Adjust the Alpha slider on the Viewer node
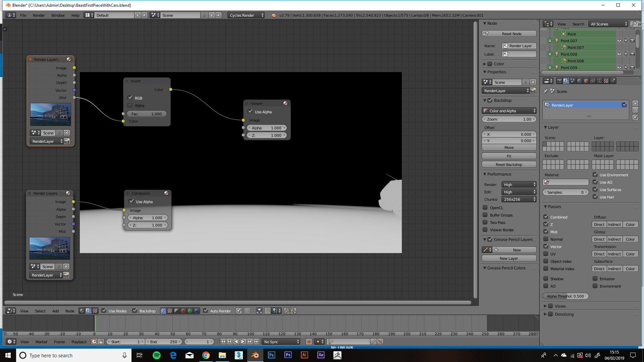 tap(267, 128)
